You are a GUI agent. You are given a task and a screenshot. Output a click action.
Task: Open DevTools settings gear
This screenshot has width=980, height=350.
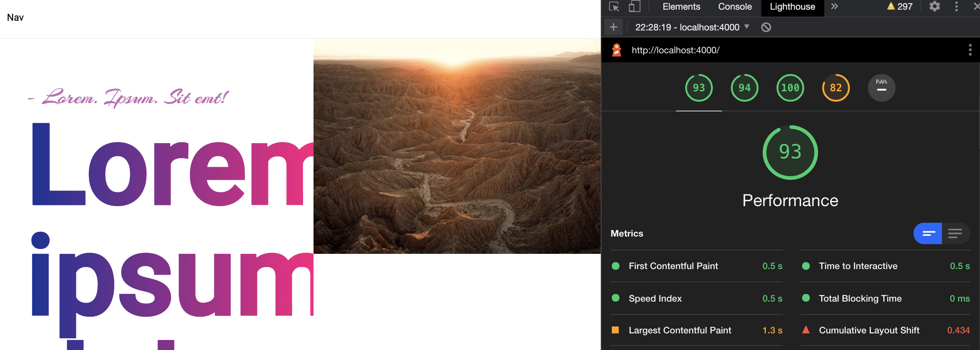tap(935, 7)
